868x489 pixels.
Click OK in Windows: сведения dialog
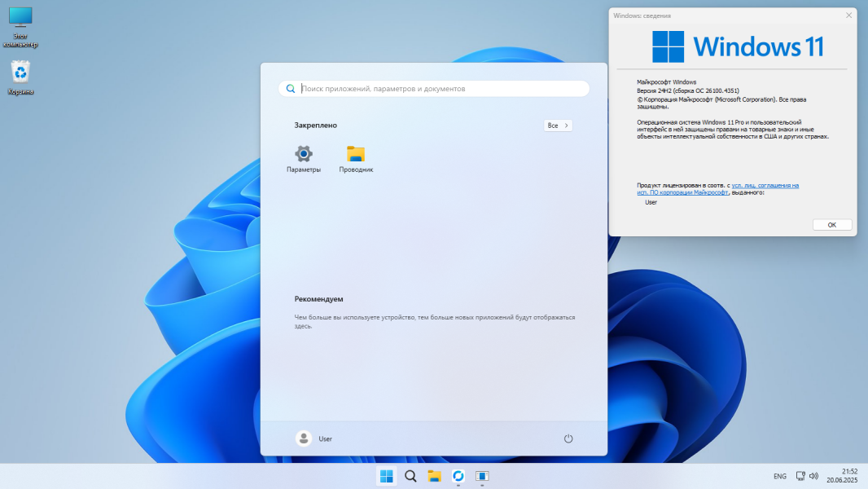click(831, 225)
